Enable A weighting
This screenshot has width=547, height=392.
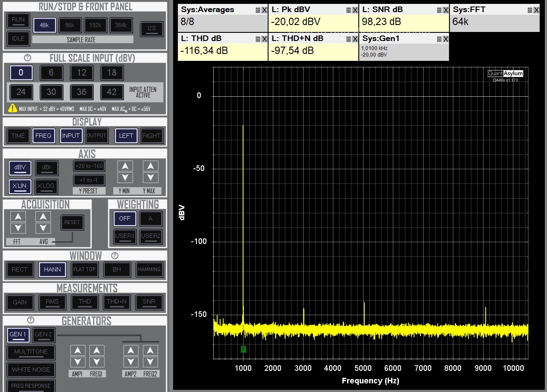[151, 218]
